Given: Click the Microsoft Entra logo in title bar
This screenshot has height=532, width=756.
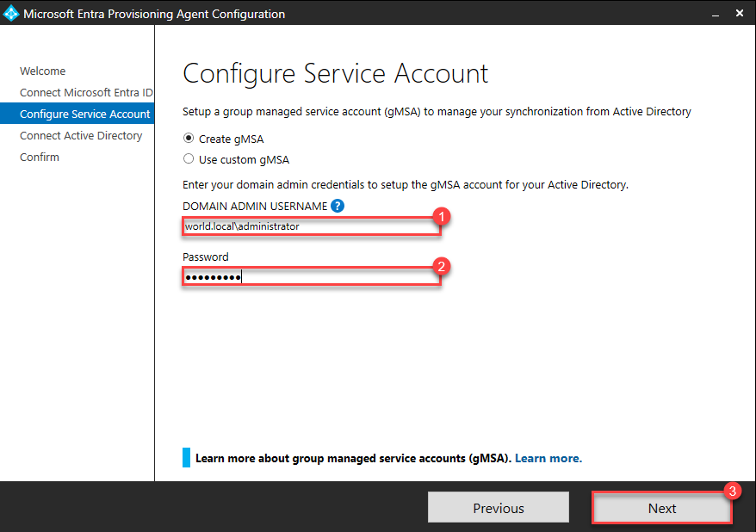Looking at the screenshot, I should click(10, 13).
